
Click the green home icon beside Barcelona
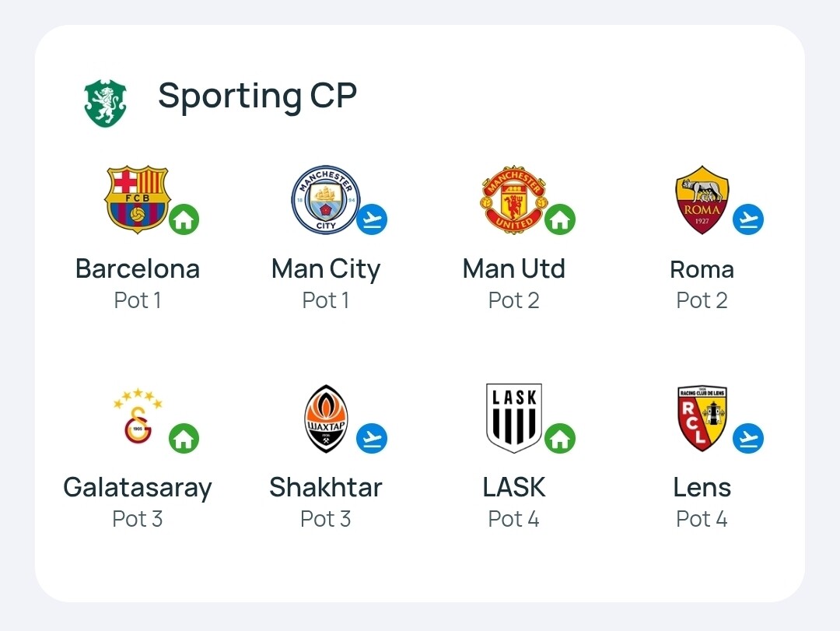point(184,219)
